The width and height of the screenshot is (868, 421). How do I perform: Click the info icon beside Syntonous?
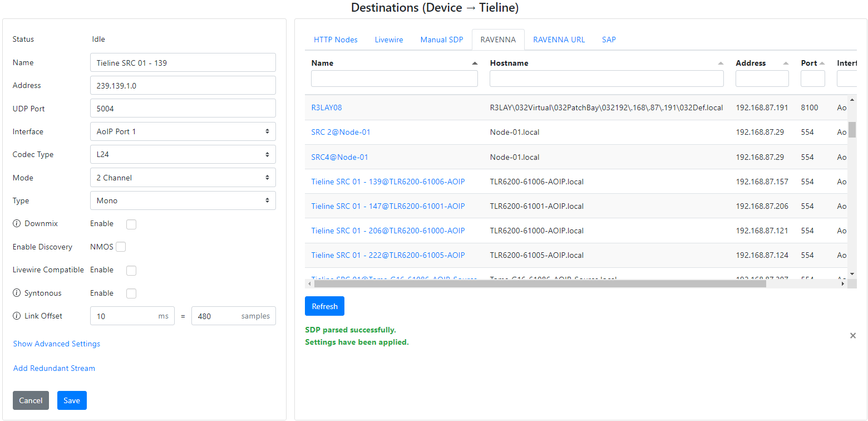coord(17,293)
